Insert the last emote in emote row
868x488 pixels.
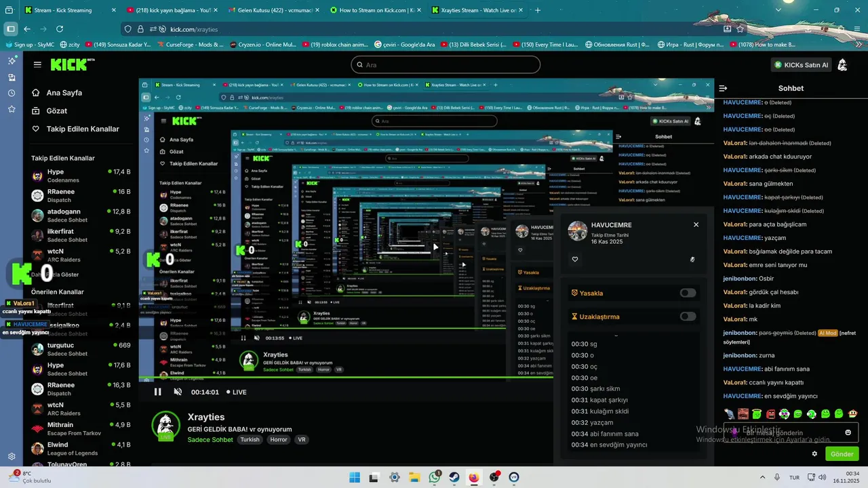(x=853, y=413)
